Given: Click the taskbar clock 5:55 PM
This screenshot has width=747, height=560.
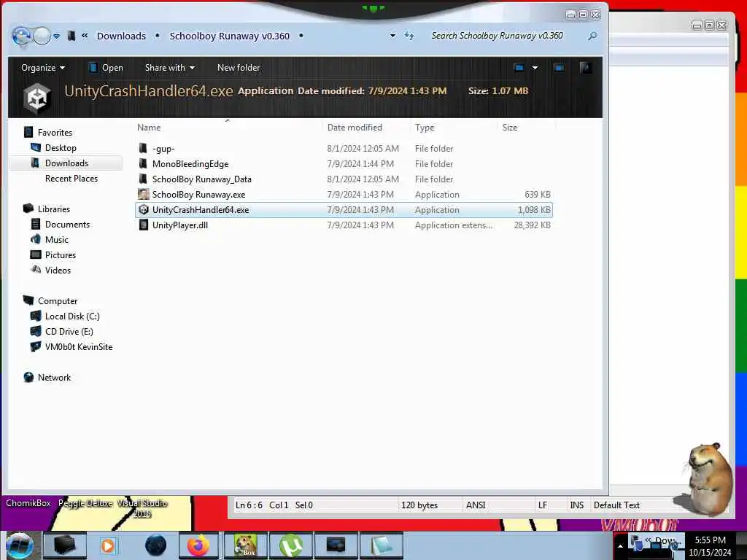Looking at the screenshot, I should point(710,540).
